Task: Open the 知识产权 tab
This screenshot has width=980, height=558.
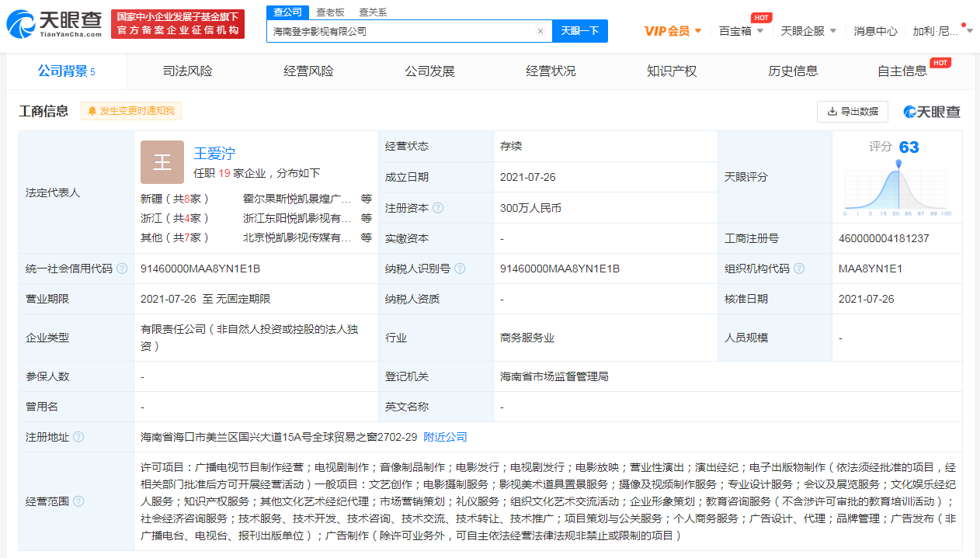Action: (x=672, y=71)
